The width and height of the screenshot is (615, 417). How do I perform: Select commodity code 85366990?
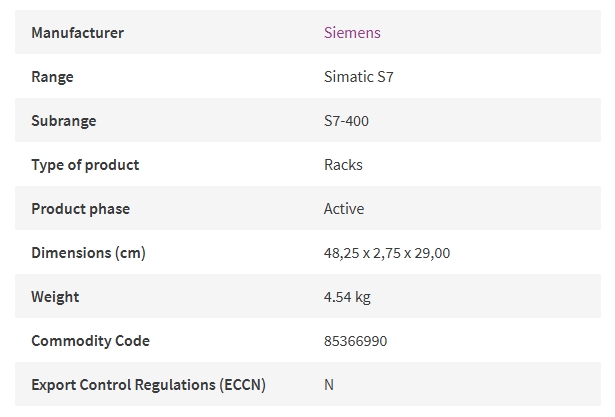355,341
